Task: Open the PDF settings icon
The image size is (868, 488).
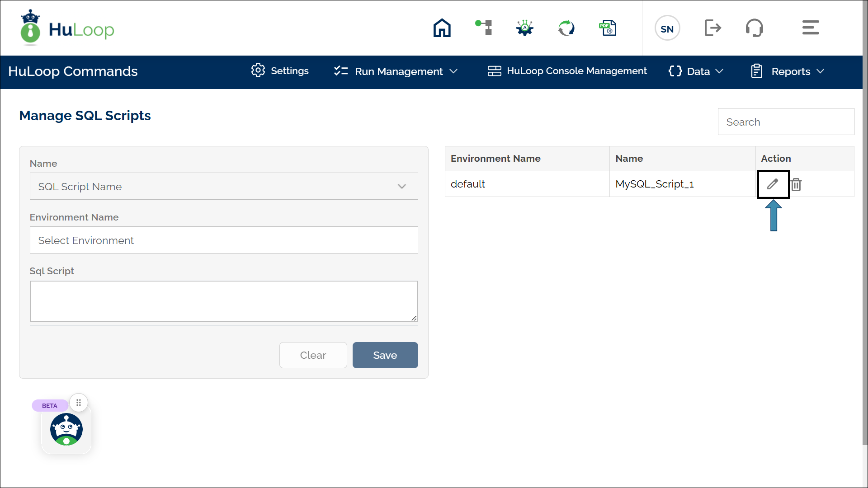Action: (608, 28)
